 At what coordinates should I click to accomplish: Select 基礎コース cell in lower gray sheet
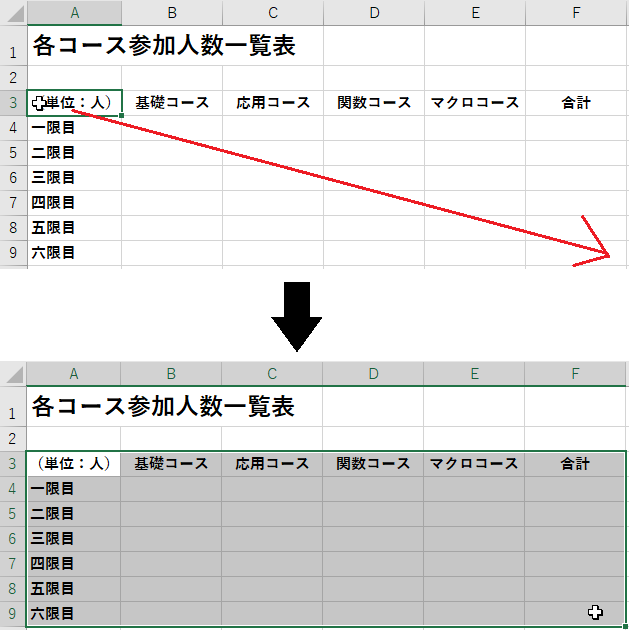point(171,464)
